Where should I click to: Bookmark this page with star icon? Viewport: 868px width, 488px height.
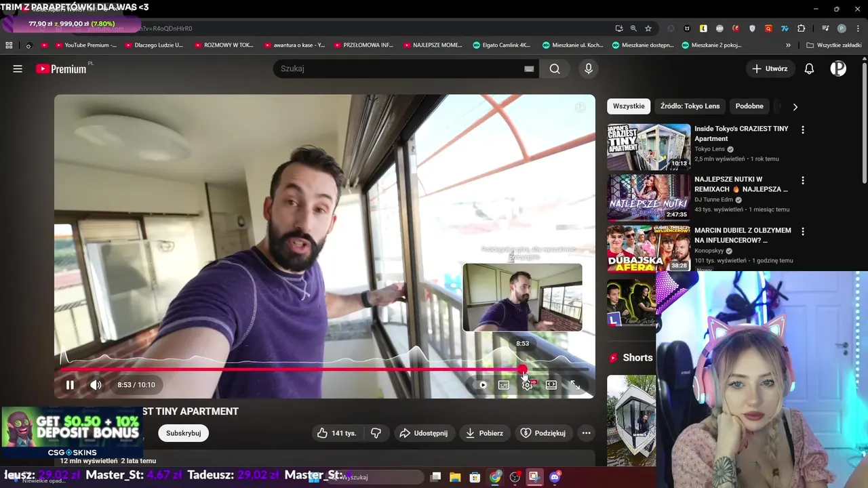click(x=648, y=28)
